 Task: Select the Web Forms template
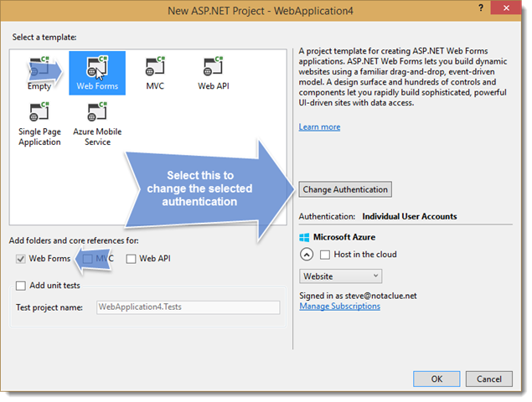(x=97, y=73)
